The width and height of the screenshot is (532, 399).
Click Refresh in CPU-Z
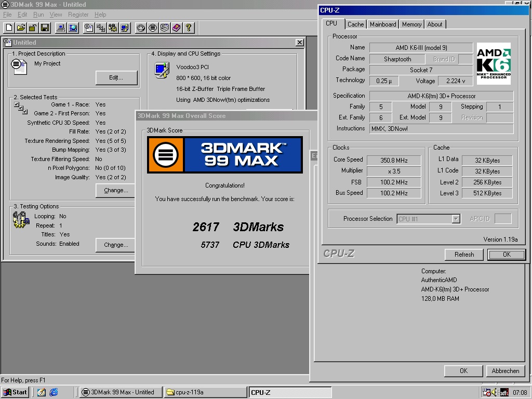(x=464, y=255)
